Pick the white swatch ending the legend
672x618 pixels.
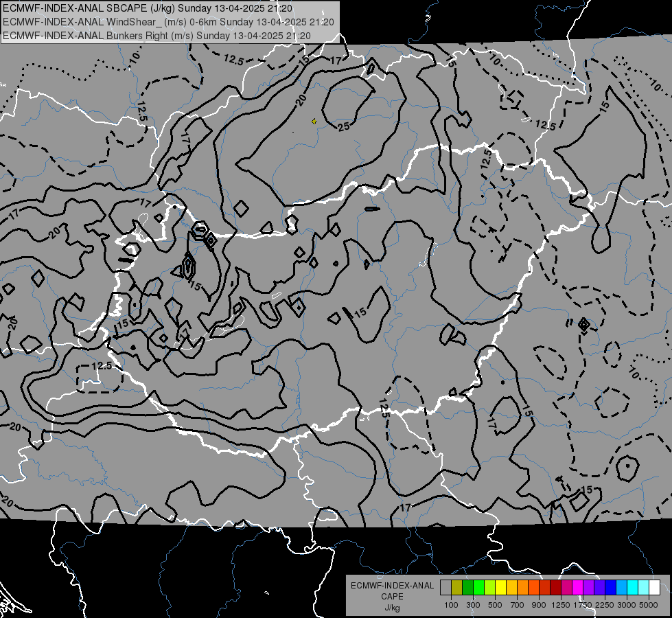(x=655, y=587)
